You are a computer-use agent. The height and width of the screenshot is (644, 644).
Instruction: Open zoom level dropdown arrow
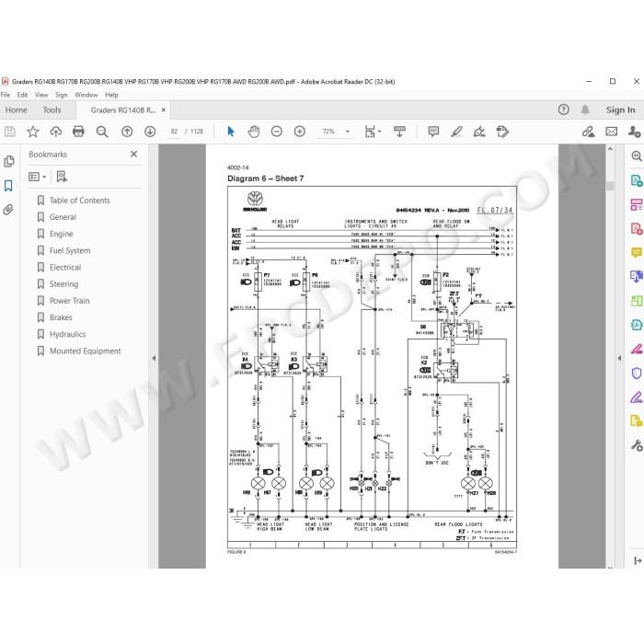[348, 132]
